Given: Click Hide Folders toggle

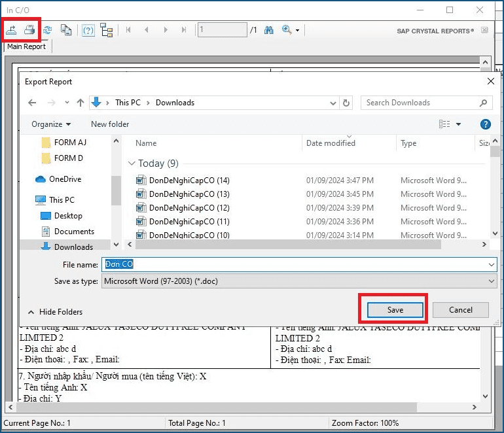Looking at the screenshot, I should [x=55, y=312].
